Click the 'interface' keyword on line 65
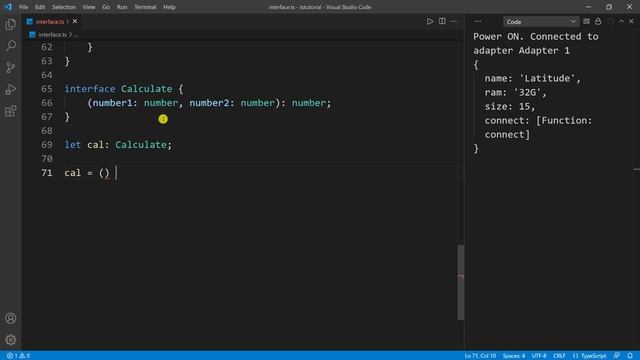Screen dimensions: 640x360 pos(90,89)
